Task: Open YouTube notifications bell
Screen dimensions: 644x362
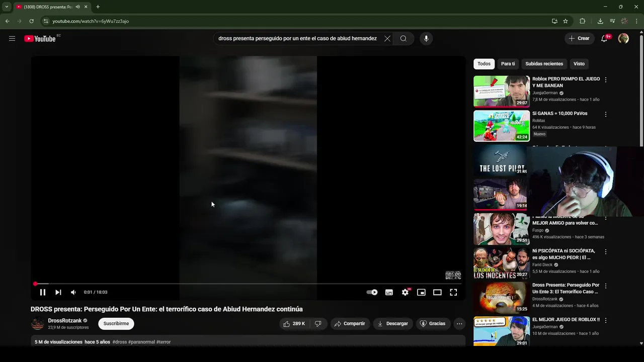Action: (x=604, y=39)
